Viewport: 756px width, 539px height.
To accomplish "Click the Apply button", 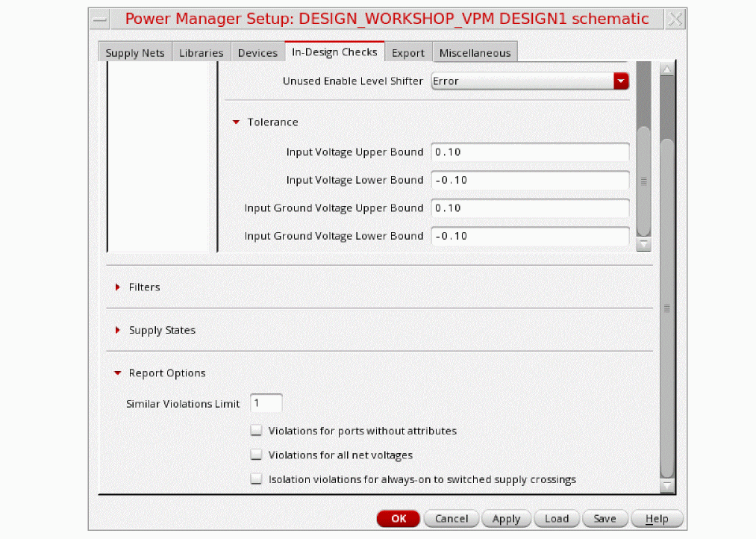I will coord(506,519).
